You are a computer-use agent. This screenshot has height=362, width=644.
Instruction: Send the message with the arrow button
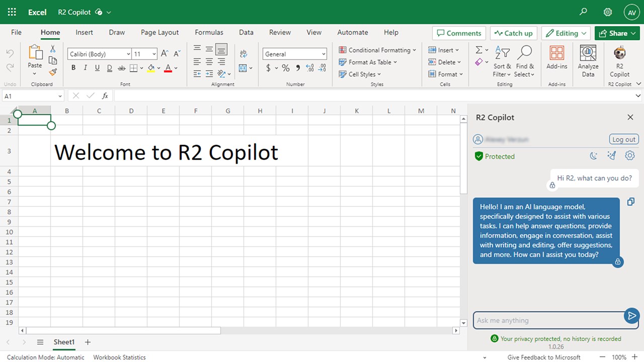(631, 316)
